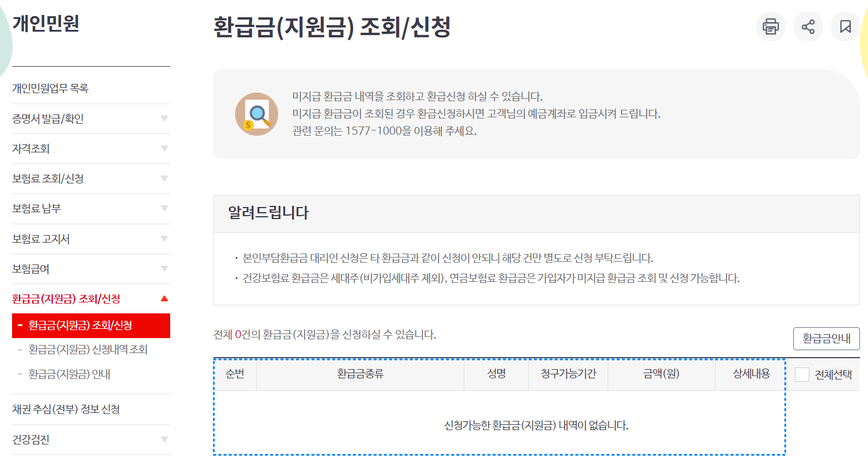Click the bookmark icon at top right
868x460 pixels.
pyautogui.click(x=845, y=26)
